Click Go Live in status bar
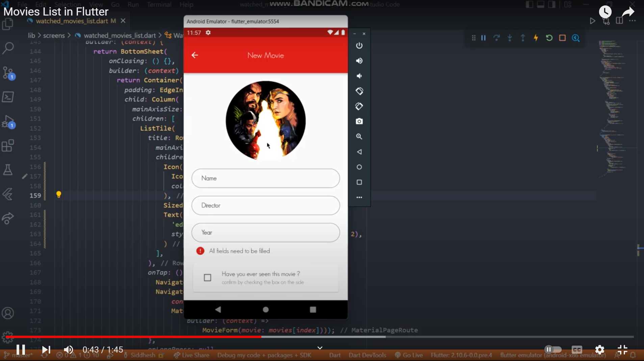This screenshot has width=644, height=361. tap(409, 355)
